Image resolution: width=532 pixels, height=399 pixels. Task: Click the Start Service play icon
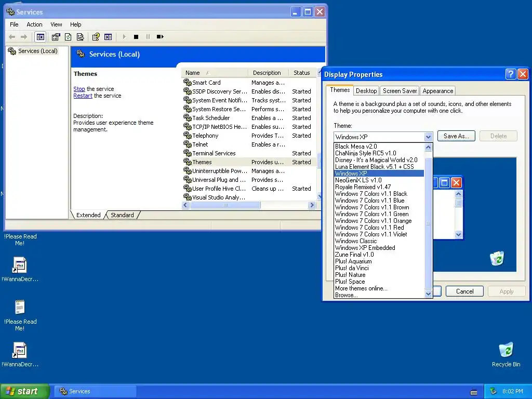point(124,37)
